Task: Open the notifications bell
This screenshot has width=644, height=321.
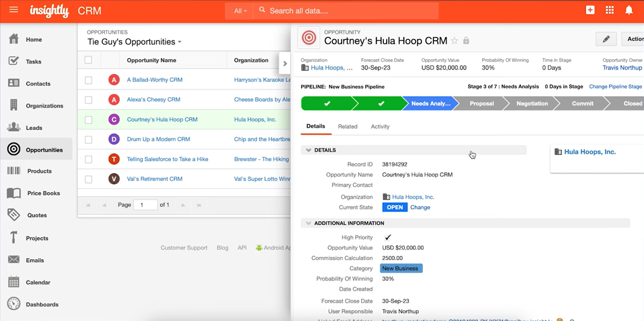Action: click(x=629, y=10)
